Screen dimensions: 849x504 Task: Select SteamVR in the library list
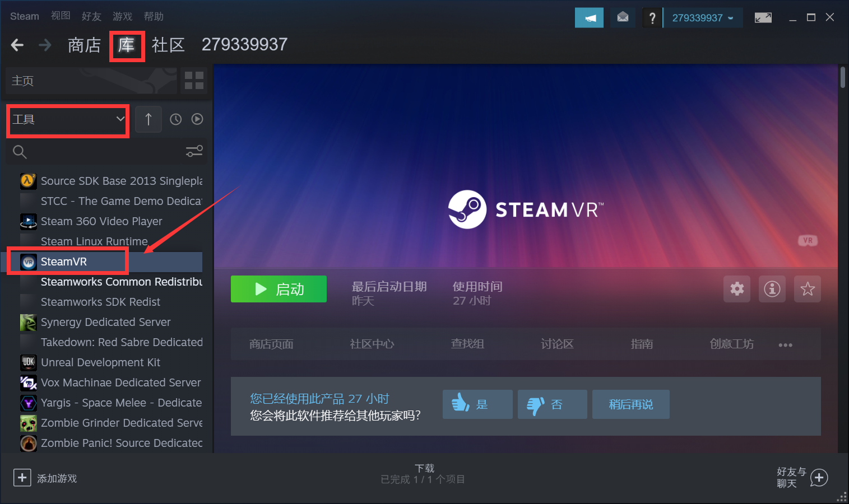tap(111, 262)
